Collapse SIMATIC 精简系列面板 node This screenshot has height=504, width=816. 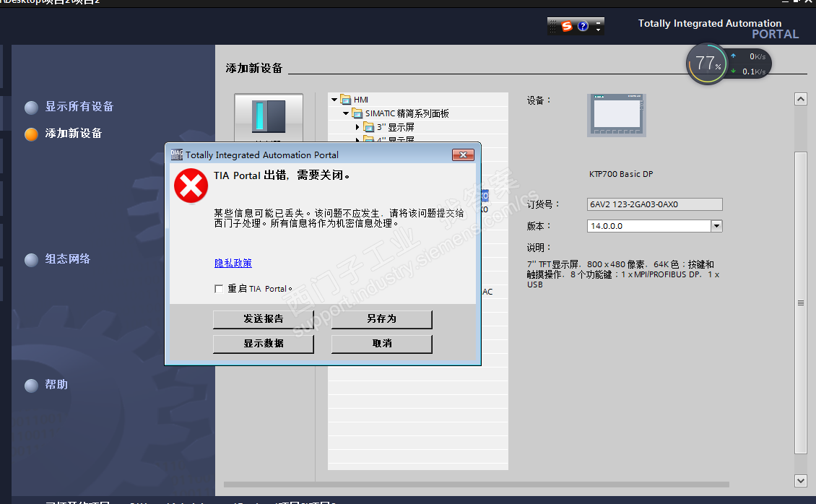coord(346,113)
